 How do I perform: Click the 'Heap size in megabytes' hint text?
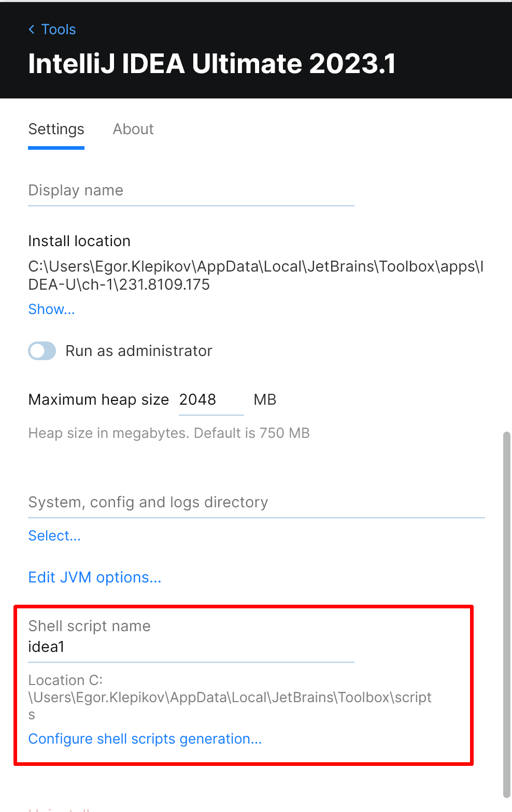pyautogui.click(x=169, y=433)
